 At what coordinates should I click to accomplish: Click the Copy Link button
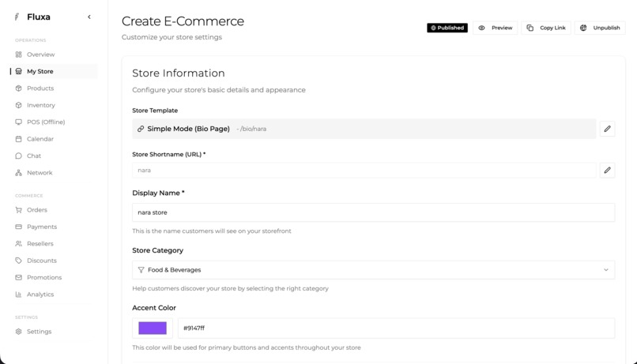(x=546, y=28)
